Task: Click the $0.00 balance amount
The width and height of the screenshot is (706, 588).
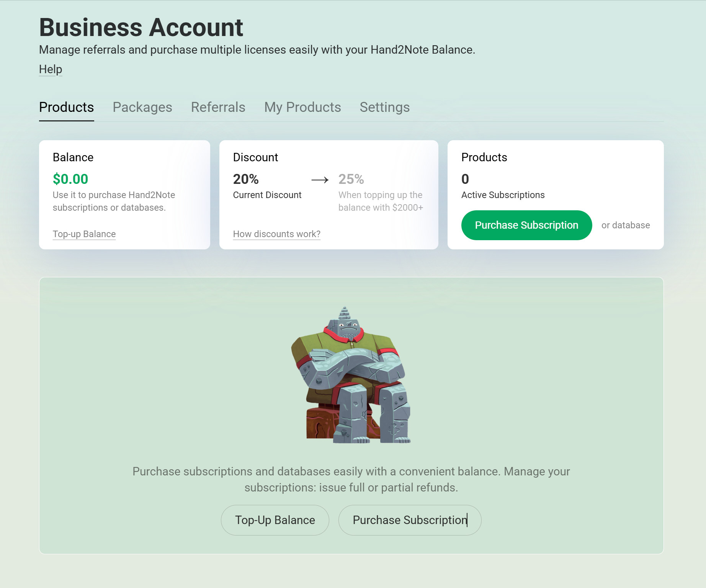Action: pos(70,179)
